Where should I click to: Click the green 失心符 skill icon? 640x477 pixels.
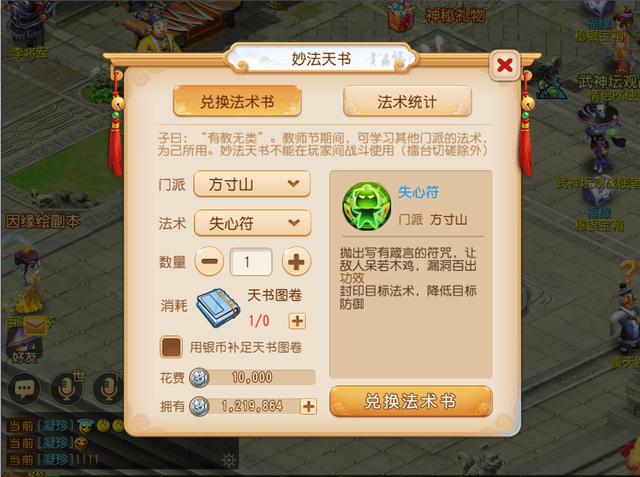click(367, 206)
